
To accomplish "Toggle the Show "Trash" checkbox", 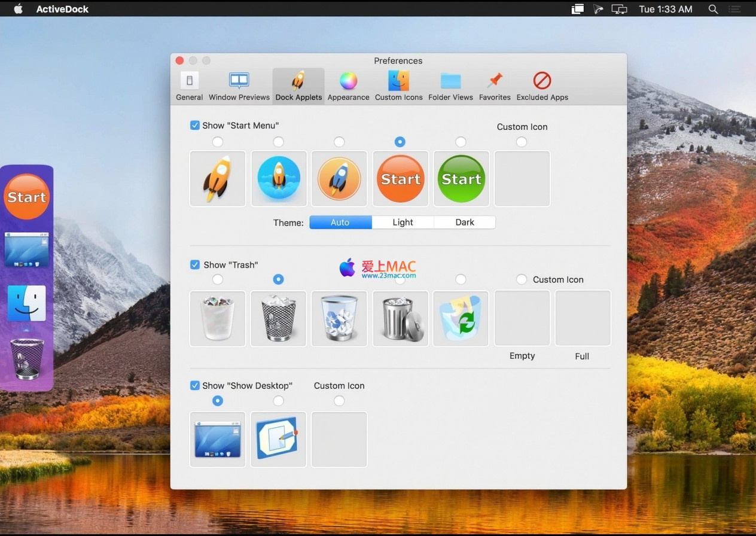I will (195, 264).
